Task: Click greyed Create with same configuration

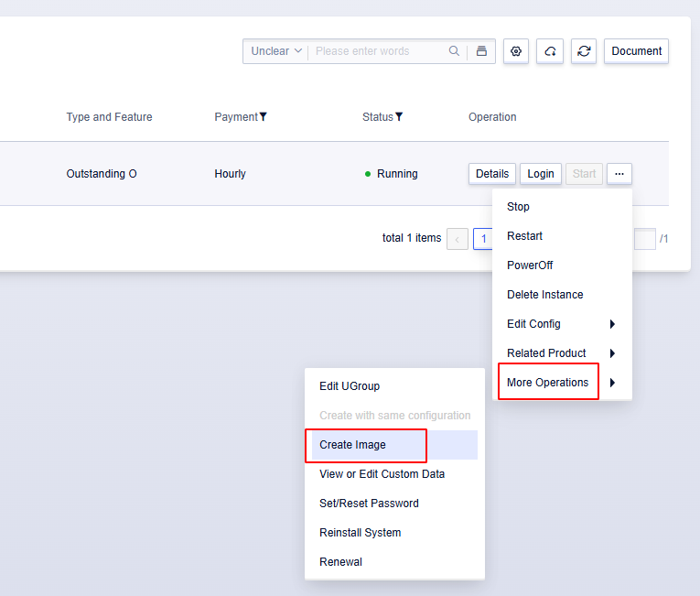Action: pos(394,416)
